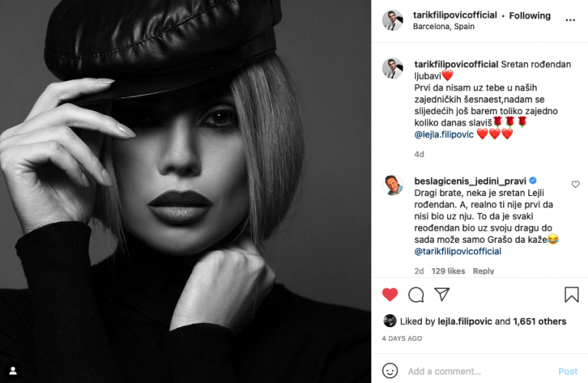The height and width of the screenshot is (383, 588).
Task: View the 129 likes on comment
Action: [x=448, y=271]
